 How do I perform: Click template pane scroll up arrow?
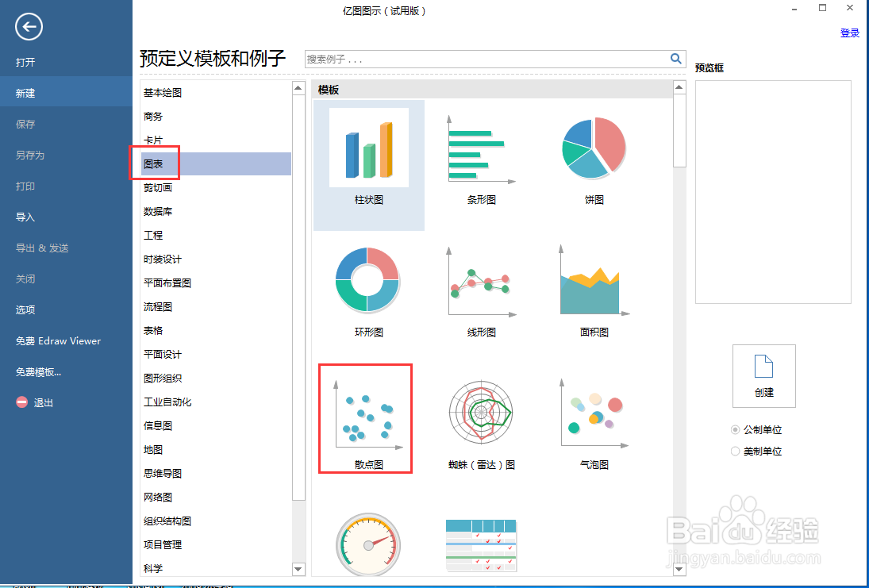pos(679,87)
